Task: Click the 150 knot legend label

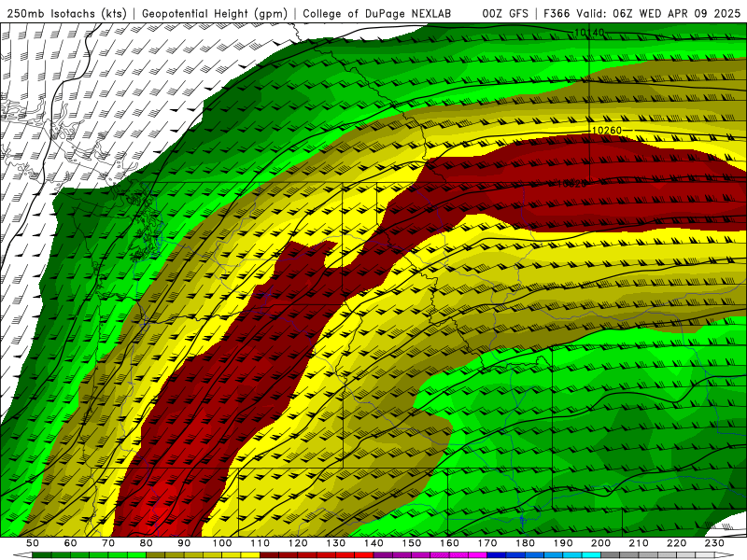Action: click(412, 543)
